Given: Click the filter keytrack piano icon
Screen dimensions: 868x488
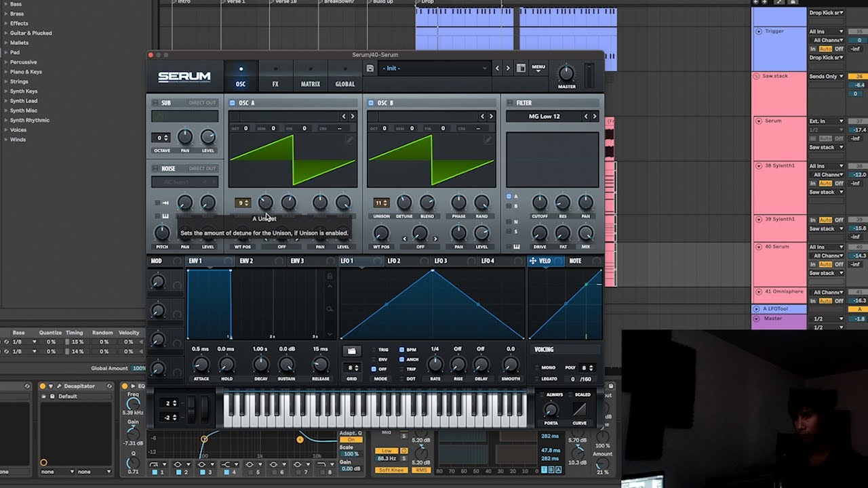Looking at the screenshot, I should 517,247.
